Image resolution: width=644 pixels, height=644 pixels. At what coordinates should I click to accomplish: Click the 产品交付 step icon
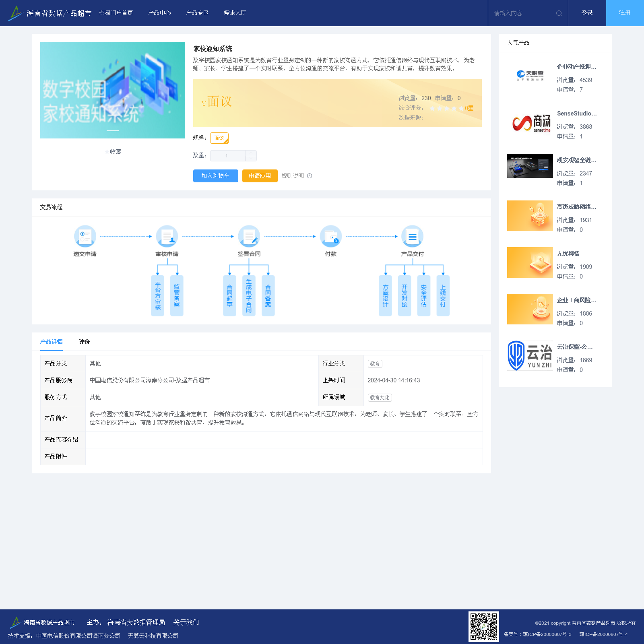coord(413,236)
